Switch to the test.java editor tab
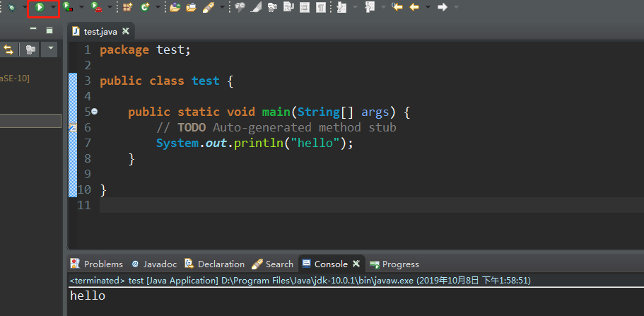 point(100,31)
